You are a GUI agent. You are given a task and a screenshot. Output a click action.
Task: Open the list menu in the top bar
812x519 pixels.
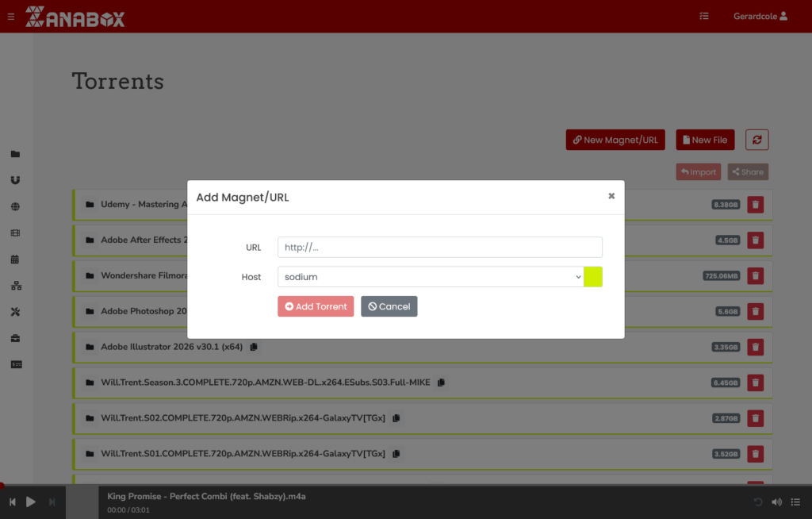(703, 15)
